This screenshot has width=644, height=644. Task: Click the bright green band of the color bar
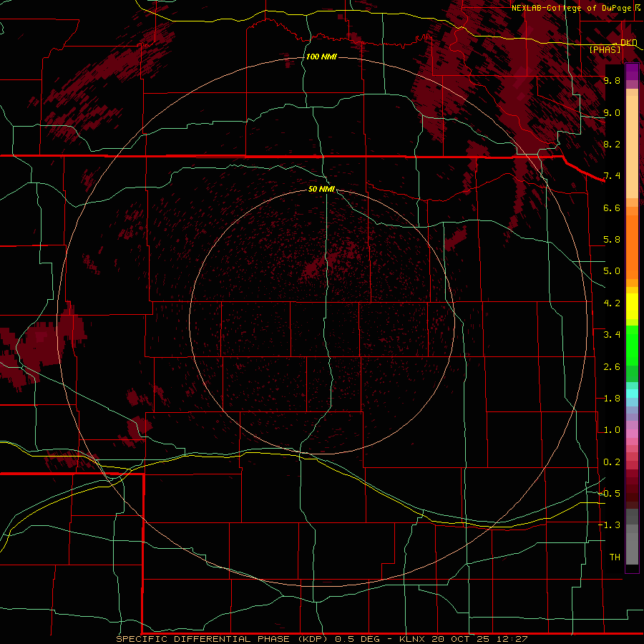pos(632,346)
